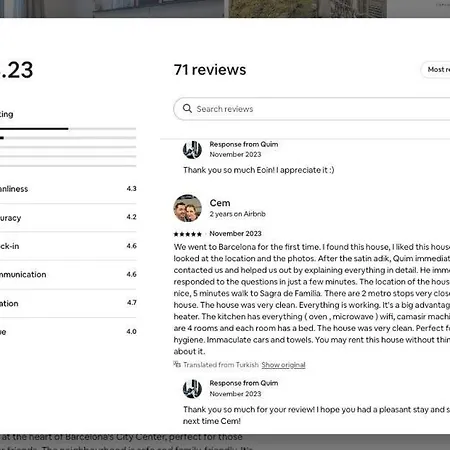Click the search magnifier icon
This screenshot has height=450, width=450.
click(x=187, y=108)
